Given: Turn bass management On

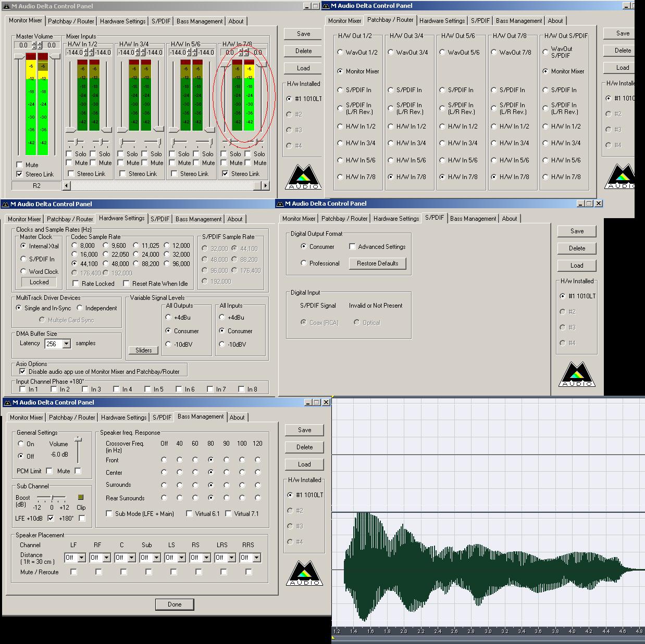Looking at the screenshot, I should coord(21,444).
